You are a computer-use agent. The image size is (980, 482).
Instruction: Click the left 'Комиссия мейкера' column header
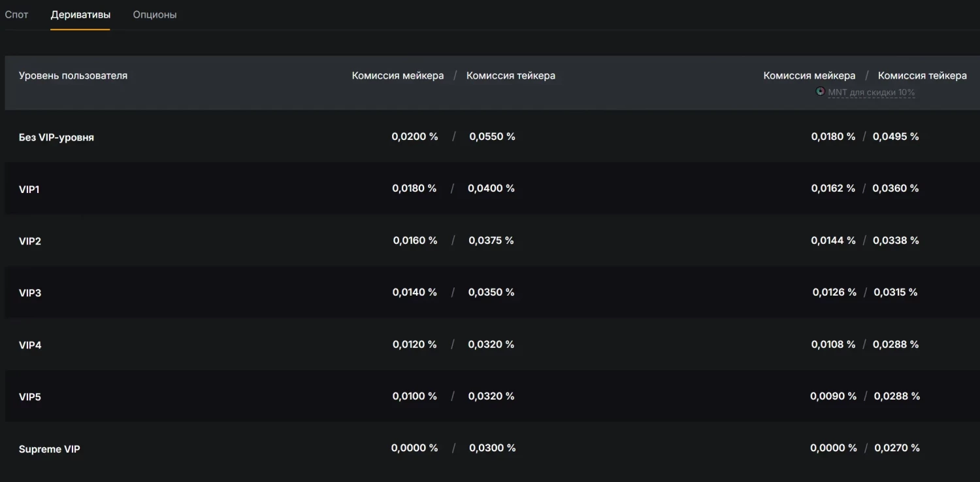[397, 75]
